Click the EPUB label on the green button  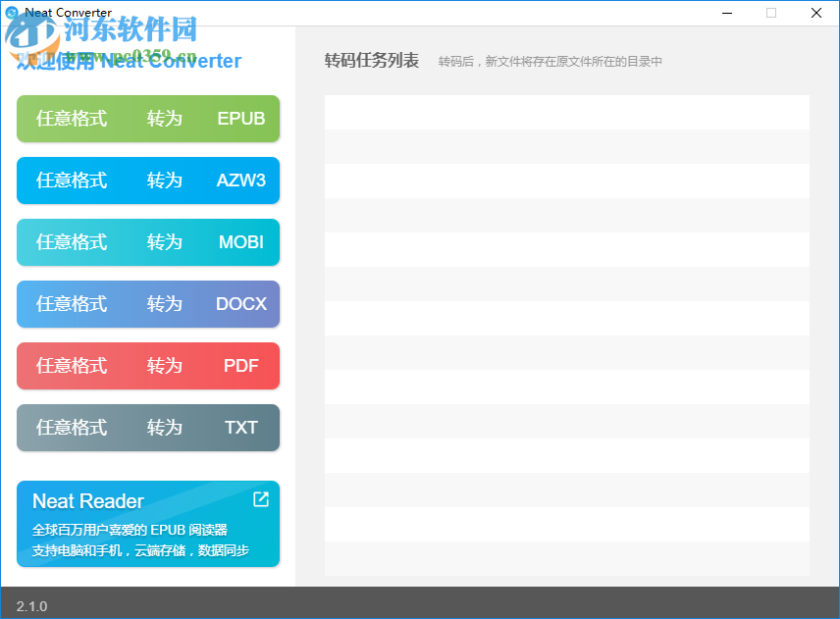[240, 118]
